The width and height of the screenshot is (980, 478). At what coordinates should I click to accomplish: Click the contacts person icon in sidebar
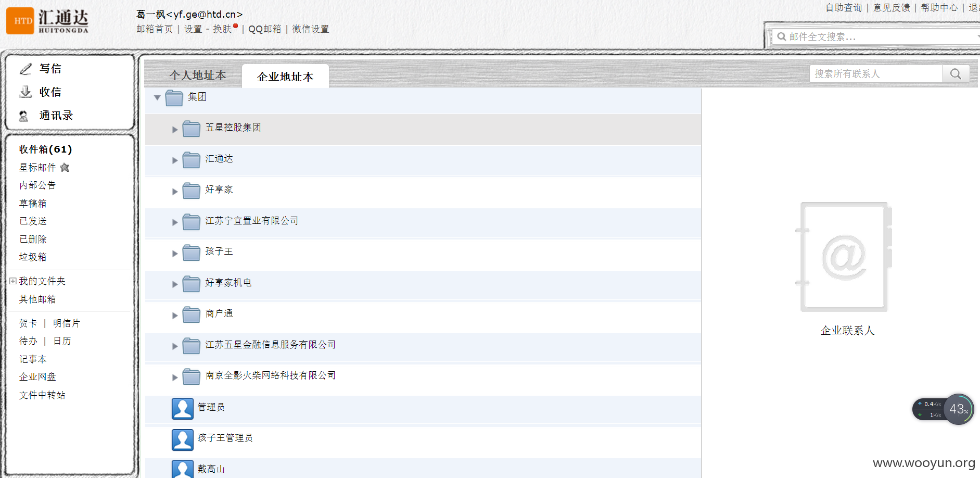click(23, 116)
